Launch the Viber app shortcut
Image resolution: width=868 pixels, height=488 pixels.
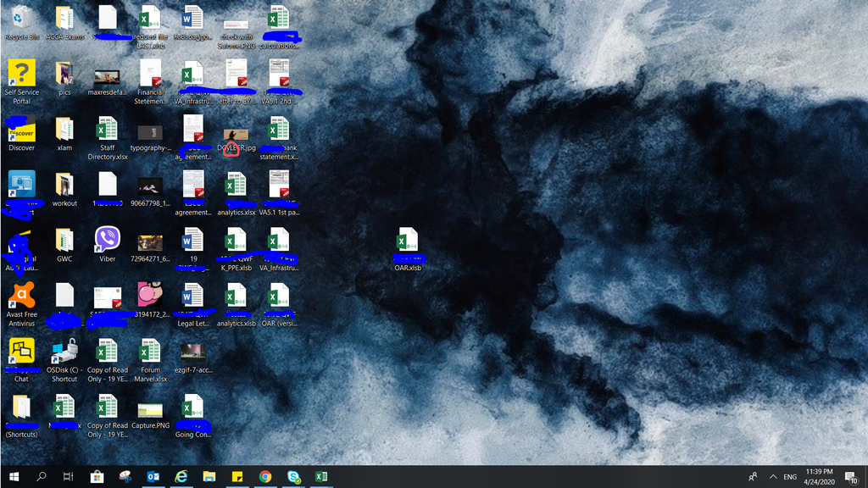pyautogui.click(x=107, y=245)
